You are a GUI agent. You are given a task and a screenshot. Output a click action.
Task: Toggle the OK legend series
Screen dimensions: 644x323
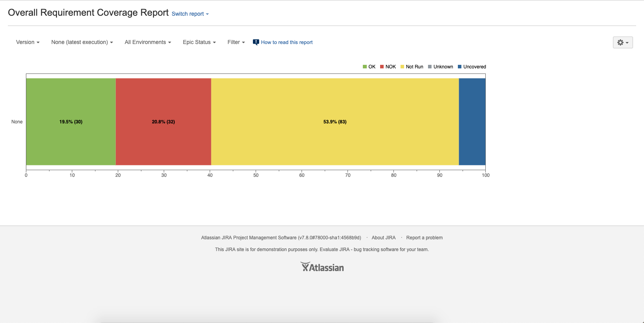pos(369,67)
